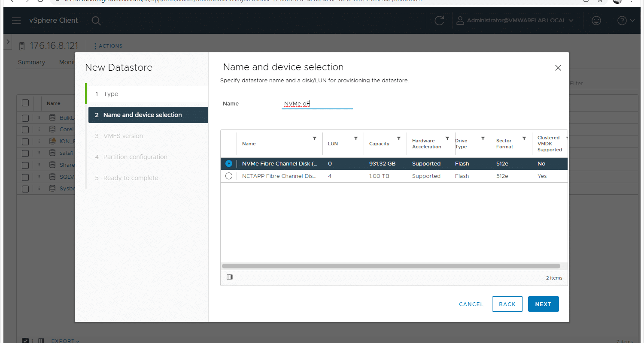Check the CoreL datastore row checkbox

coord(25,129)
